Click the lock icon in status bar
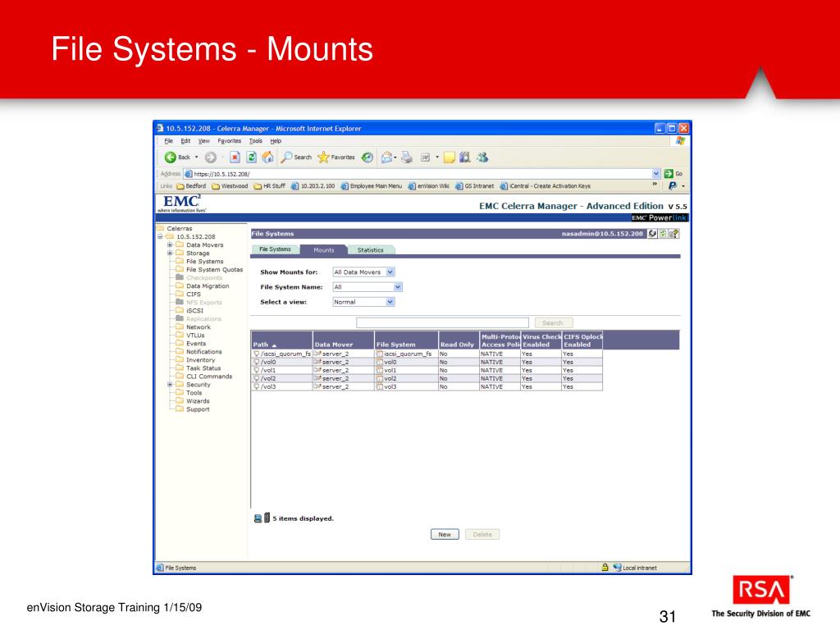The height and width of the screenshot is (630, 840). [605, 567]
